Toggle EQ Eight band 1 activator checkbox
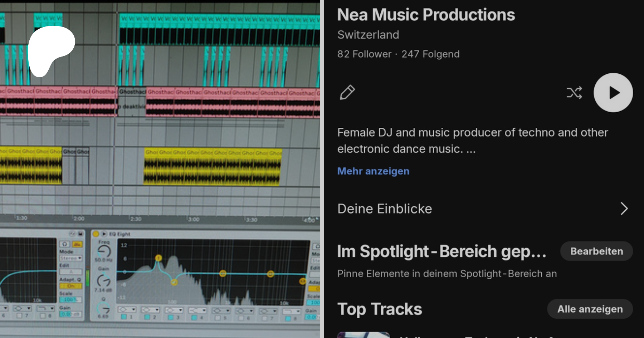 [124, 317]
